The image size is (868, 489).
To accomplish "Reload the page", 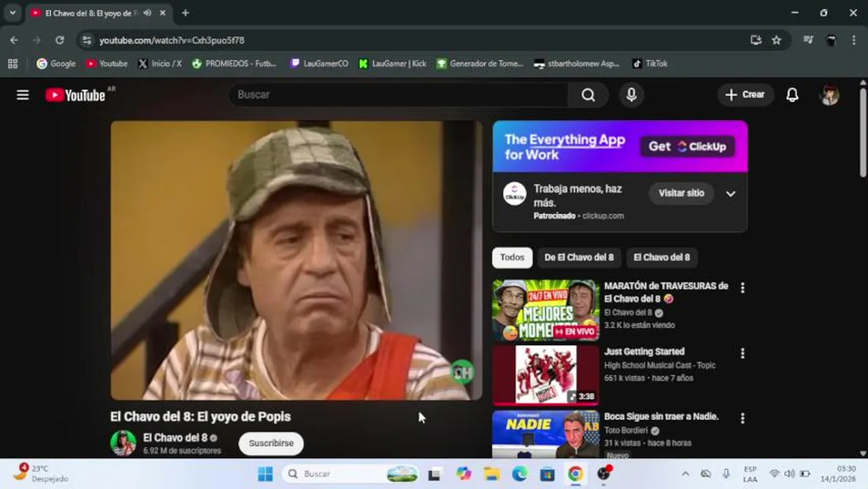I will pos(60,40).
